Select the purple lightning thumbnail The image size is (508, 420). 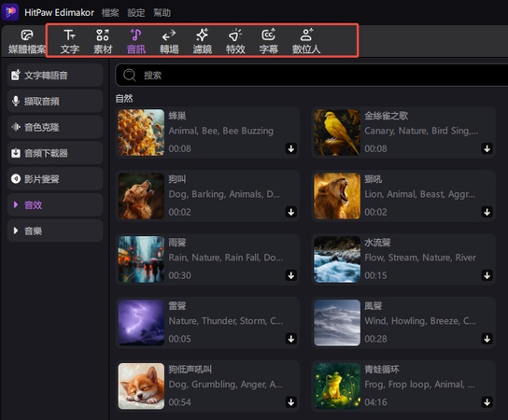tap(141, 323)
